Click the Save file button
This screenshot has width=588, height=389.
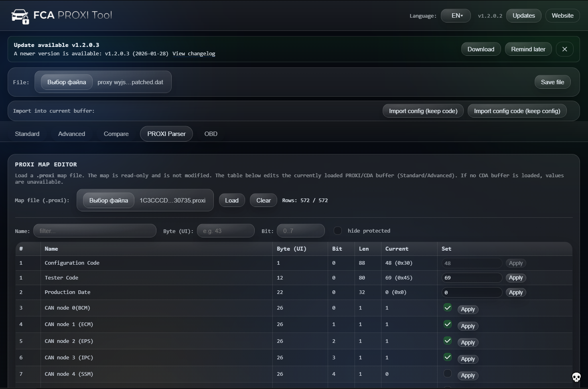click(x=552, y=82)
